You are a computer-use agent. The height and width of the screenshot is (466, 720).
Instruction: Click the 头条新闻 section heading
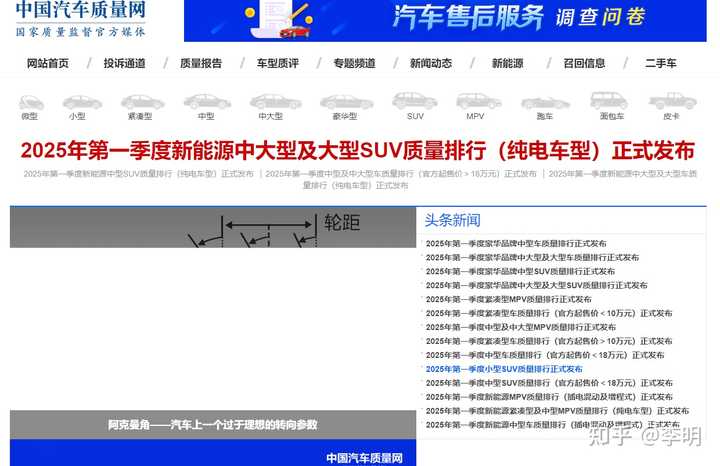452,220
